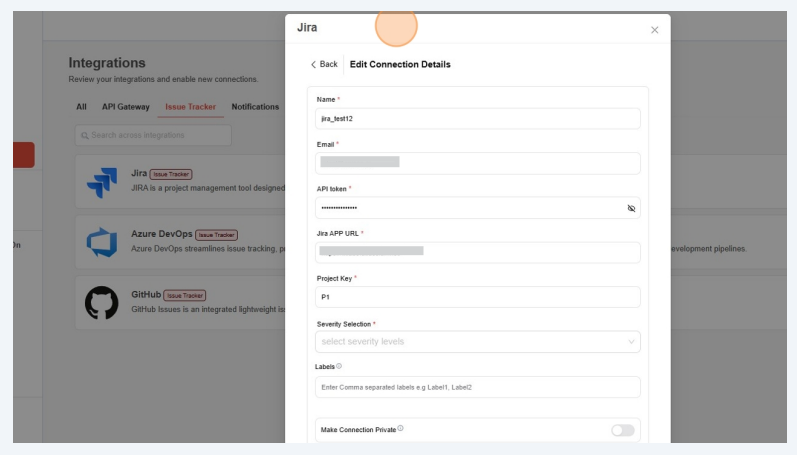Open the Notifications tab

[x=255, y=107]
